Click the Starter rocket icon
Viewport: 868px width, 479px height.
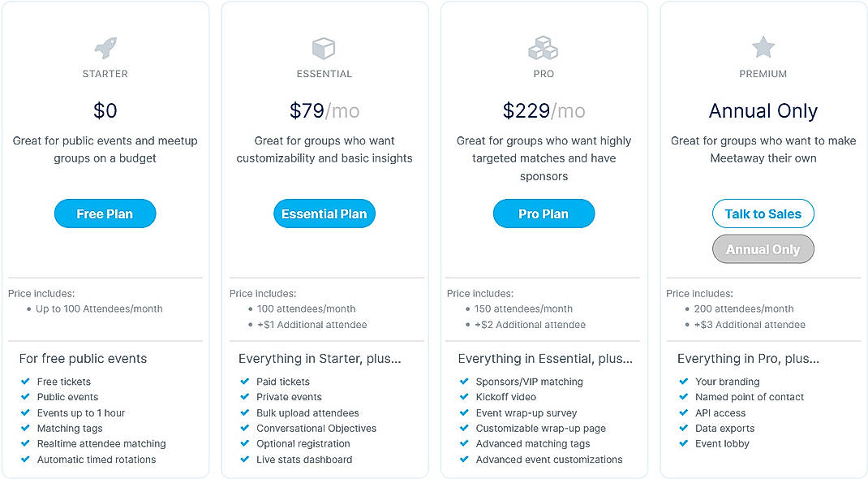[x=105, y=47]
